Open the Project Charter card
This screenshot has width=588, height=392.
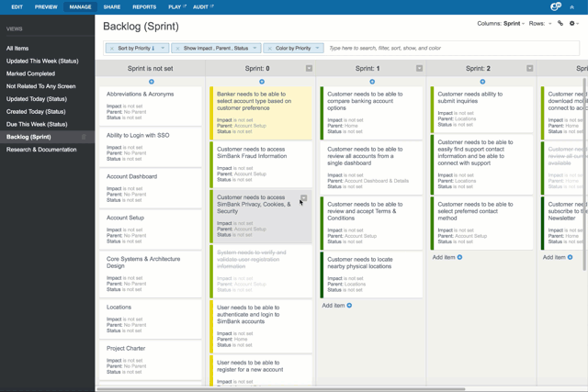coord(151,360)
